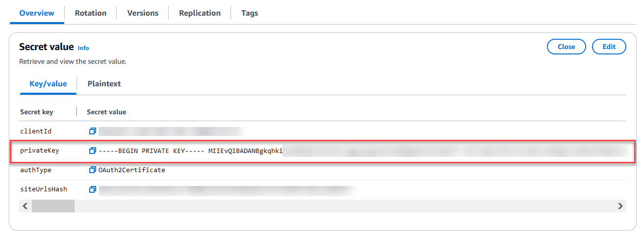Open the Replication tab
Viewport: 644px width, 233px height.
pyautogui.click(x=200, y=13)
